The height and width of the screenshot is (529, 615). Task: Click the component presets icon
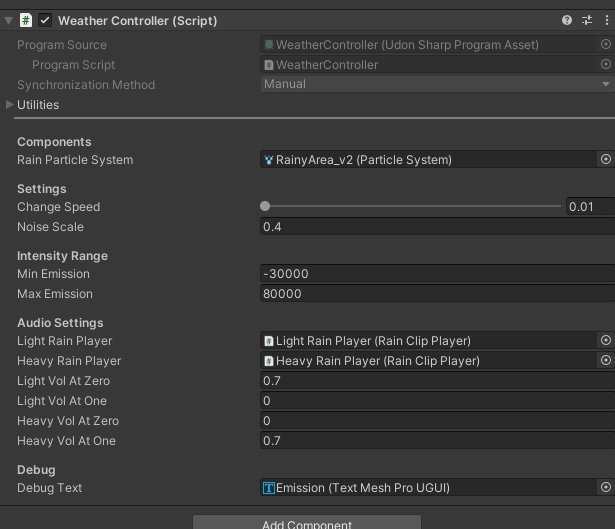(587, 20)
